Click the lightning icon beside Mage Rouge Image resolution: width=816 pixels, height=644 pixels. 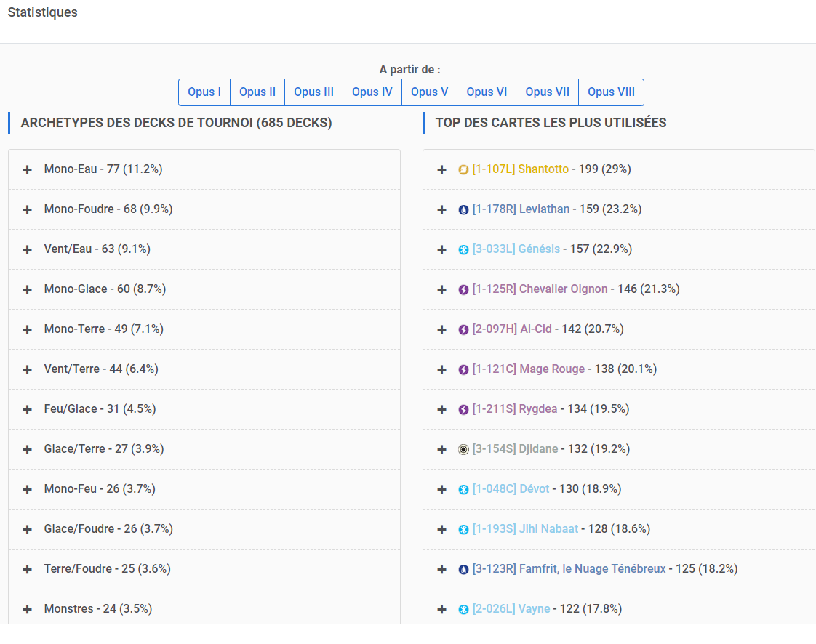[463, 370]
